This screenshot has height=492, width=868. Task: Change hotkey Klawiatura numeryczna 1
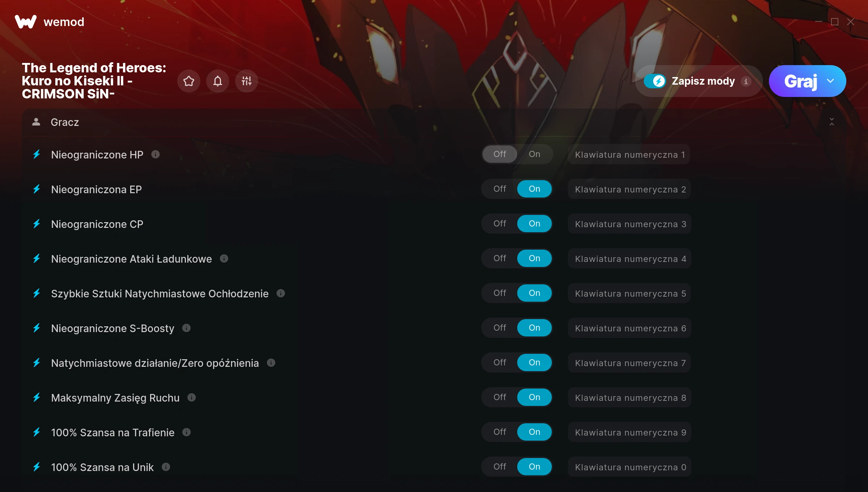[x=629, y=154]
